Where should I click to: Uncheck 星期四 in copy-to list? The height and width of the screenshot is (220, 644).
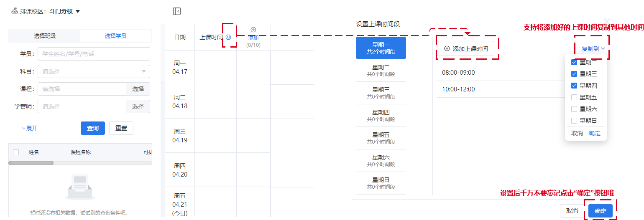click(x=574, y=86)
